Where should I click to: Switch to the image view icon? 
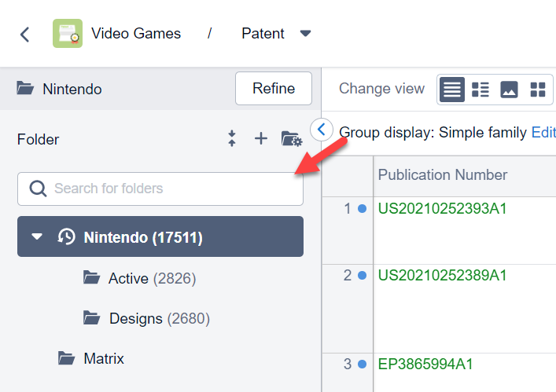pyautogui.click(x=509, y=90)
